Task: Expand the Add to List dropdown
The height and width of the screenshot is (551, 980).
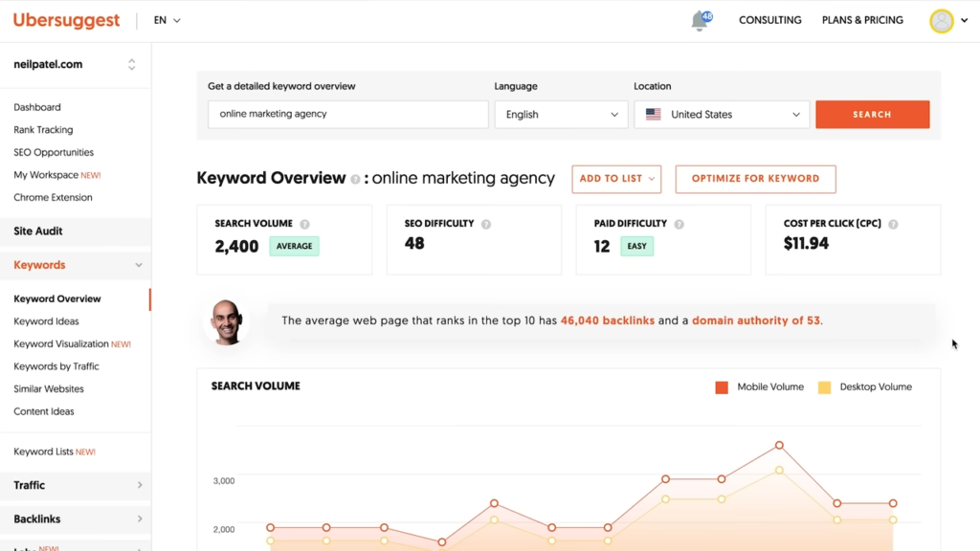Action: coord(616,179)
